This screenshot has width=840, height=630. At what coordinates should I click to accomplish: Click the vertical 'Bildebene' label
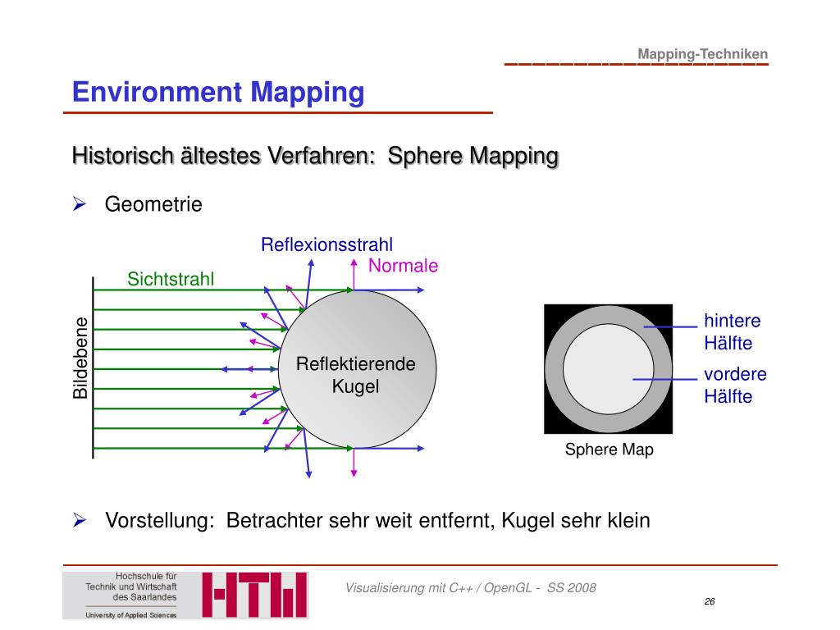point(80,358)
